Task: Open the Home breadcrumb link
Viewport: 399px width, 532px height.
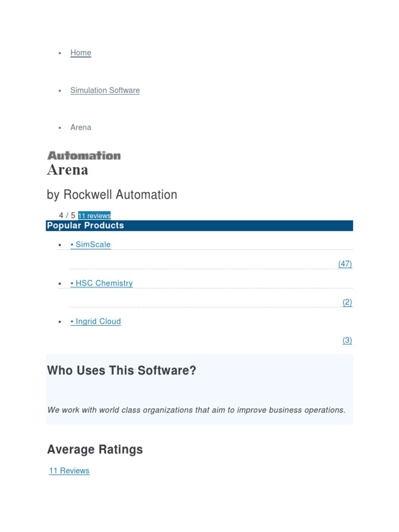Action: click(81, 52)
